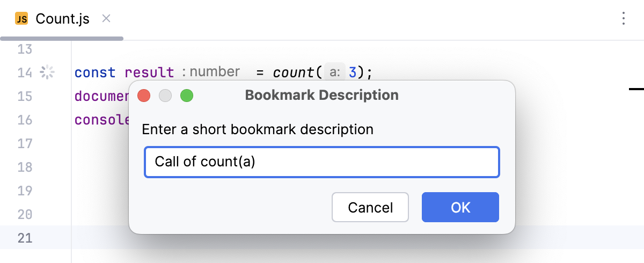
Task: Click the result variable on line 14
Action: pyautogui.click(x=149, y=72)
